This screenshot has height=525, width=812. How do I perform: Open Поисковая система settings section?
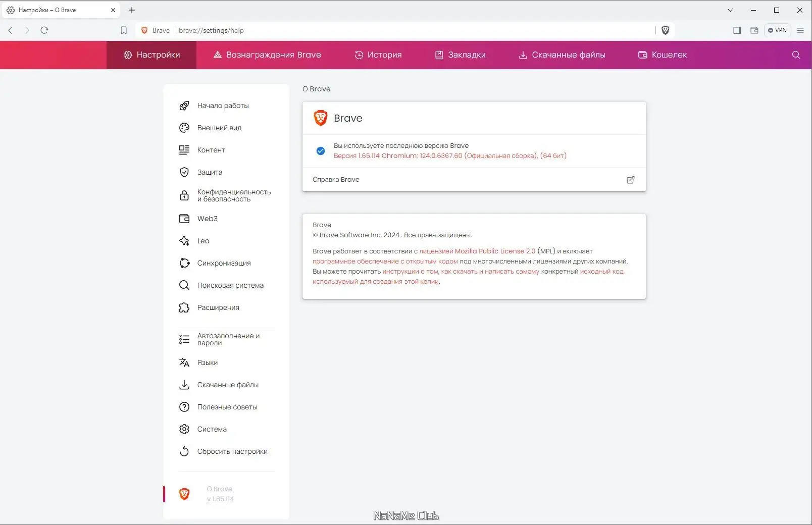point(231,285)
